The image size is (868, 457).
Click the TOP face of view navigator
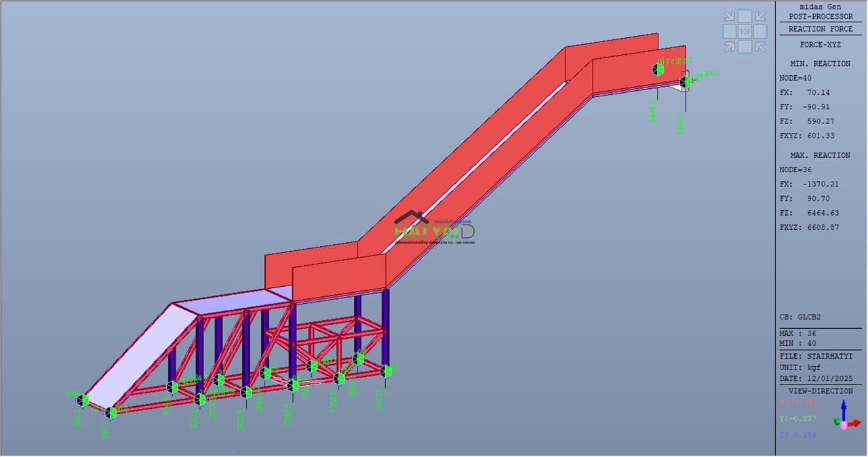[x=745, y=31]
